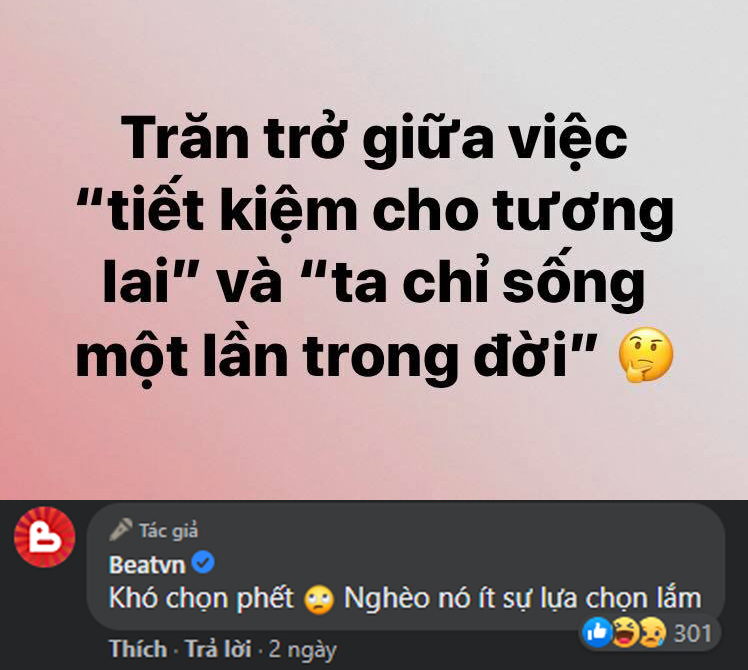
Task: Click the headline Trăn trở giữa việc
Action: [x=374, y=139]
